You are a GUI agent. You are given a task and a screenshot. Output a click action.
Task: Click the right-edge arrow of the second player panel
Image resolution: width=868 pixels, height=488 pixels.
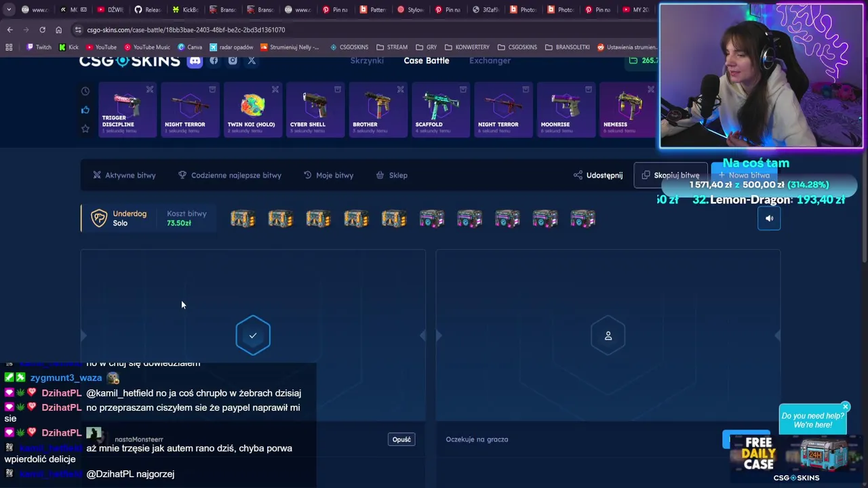[777, 335]
